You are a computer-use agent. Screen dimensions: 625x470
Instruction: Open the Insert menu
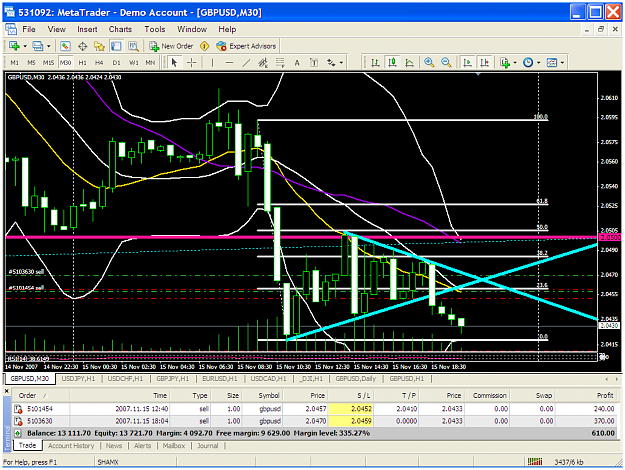coord(87,29)
